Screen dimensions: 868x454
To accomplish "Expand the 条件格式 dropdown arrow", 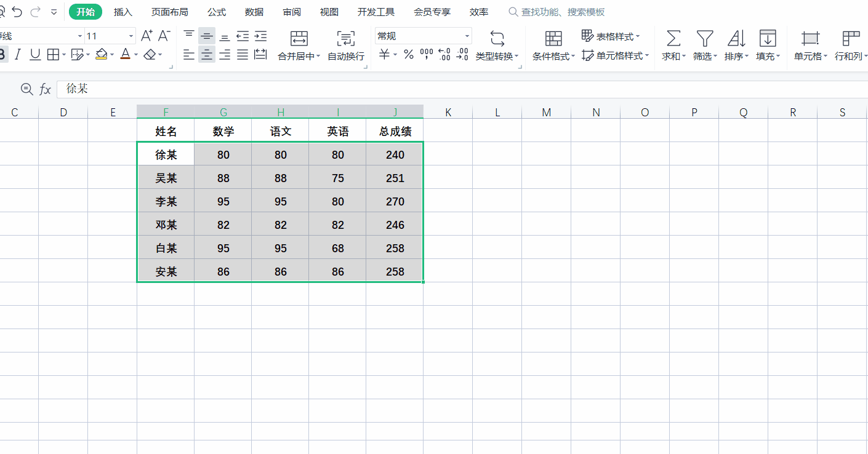I will tap(573, 56).
